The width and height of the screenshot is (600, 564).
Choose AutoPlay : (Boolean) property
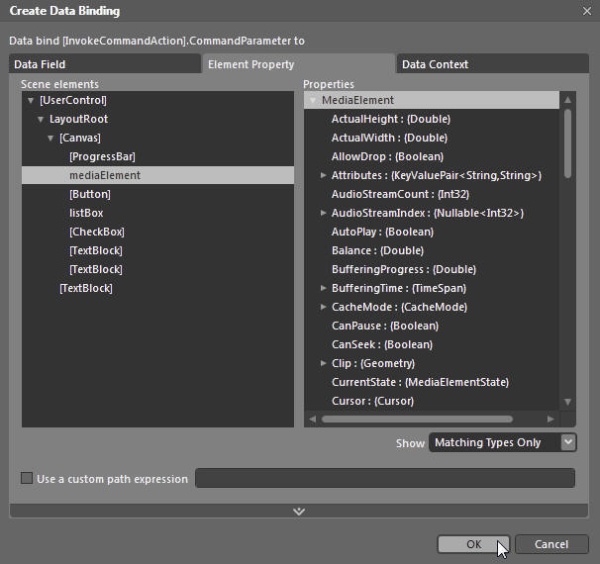tap(382, 231)
